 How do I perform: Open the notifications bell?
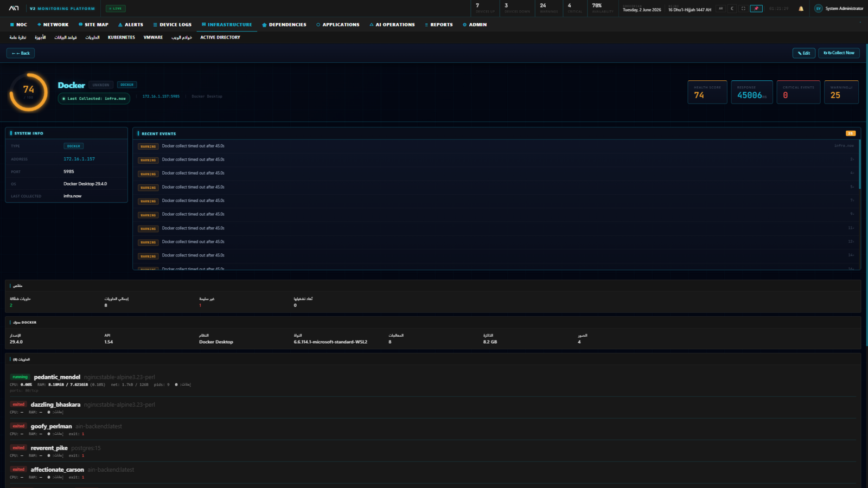coord(801,9)
